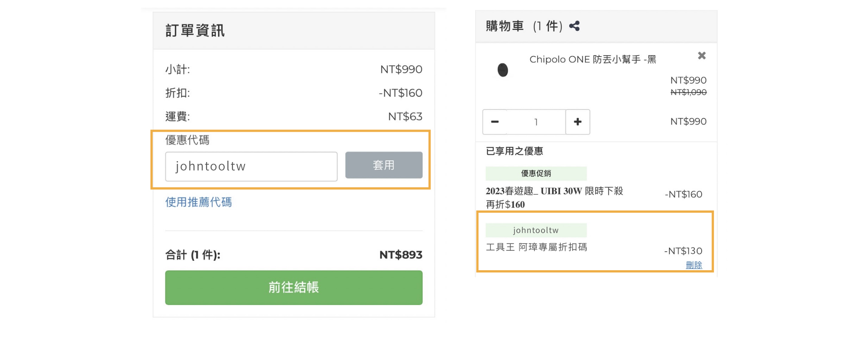This screenshot has width=868, height=363.
Task: Click the strikethrough NT$1,090 original price
Action: point(688,92)
